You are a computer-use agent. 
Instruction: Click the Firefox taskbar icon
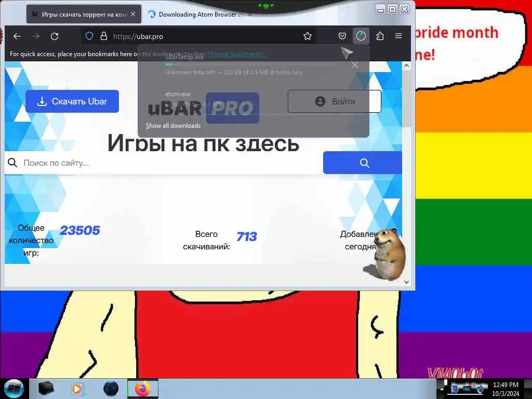143,389
